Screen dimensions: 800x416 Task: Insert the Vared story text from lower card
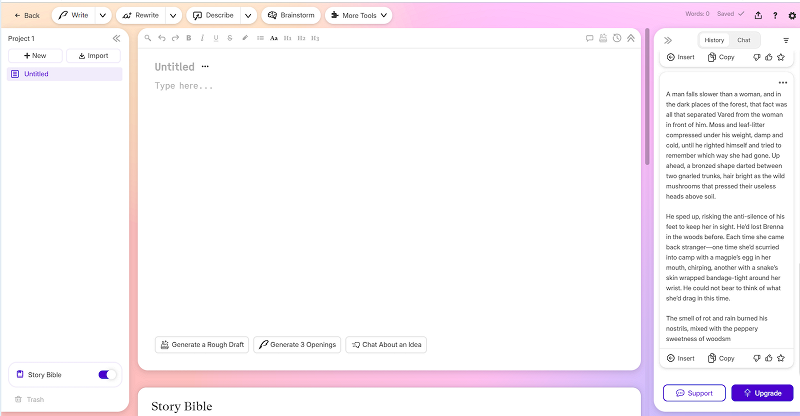[681, 358]
